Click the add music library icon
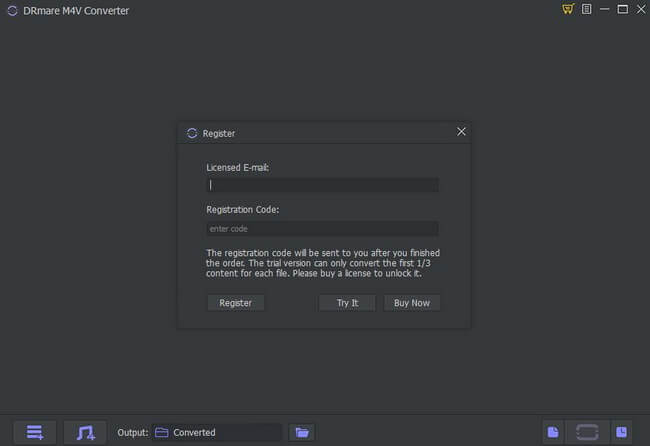 coord(85,432)
